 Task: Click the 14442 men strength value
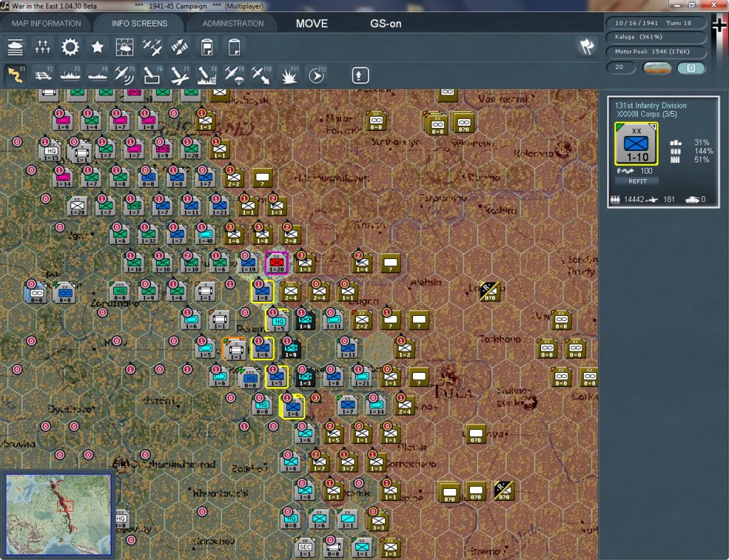point(634,199)
